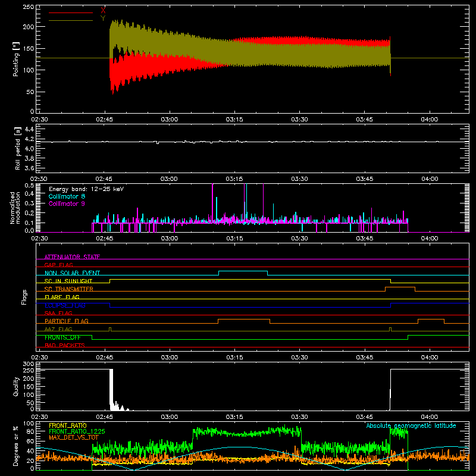The image size is (476, 476).
Task: Click 'Energy band: 12-25 keV' text
Action: tap(86, 189)
